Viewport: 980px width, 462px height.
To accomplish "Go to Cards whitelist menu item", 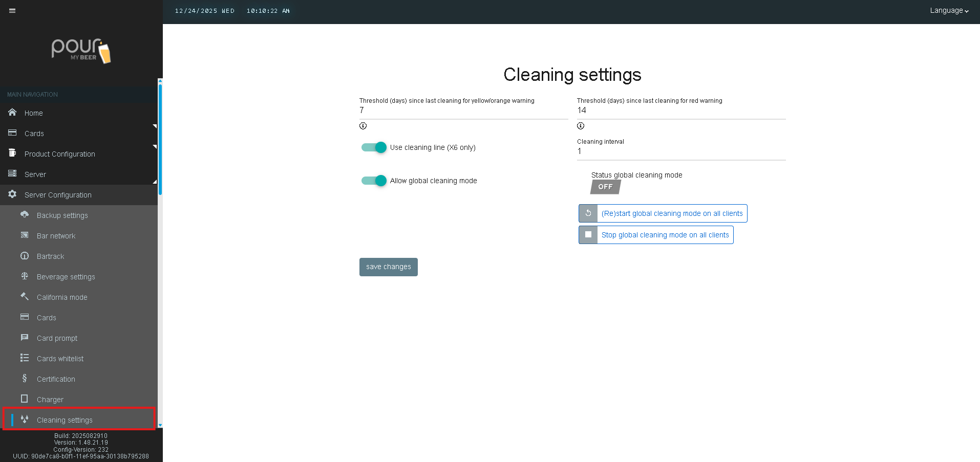I will tap(60, 359).
